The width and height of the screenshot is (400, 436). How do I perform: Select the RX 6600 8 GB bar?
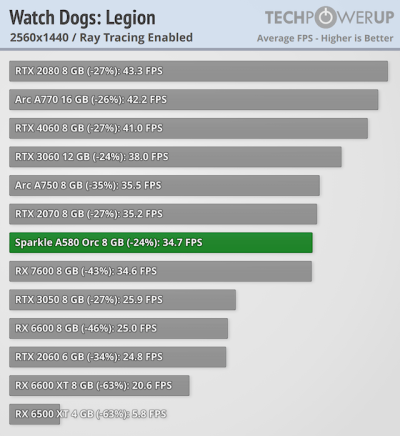coord(118,328)
